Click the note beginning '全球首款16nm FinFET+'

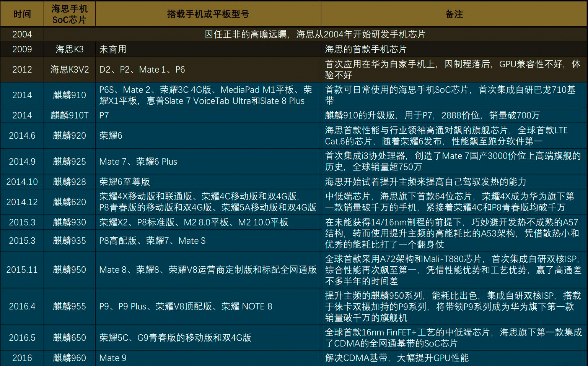coord(453,338)
